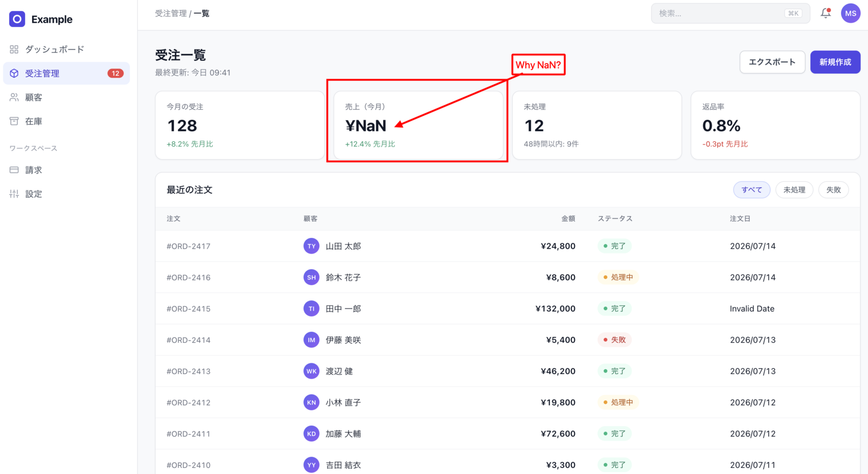
Task: Sort by the 金額 column header
Action: point(568,218)
